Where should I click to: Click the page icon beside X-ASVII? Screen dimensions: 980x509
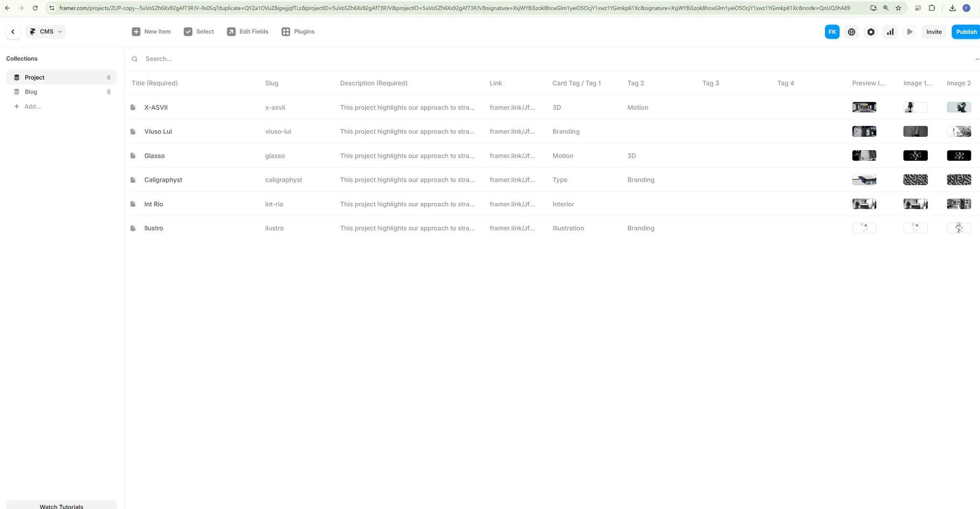(x=133, y=107)
